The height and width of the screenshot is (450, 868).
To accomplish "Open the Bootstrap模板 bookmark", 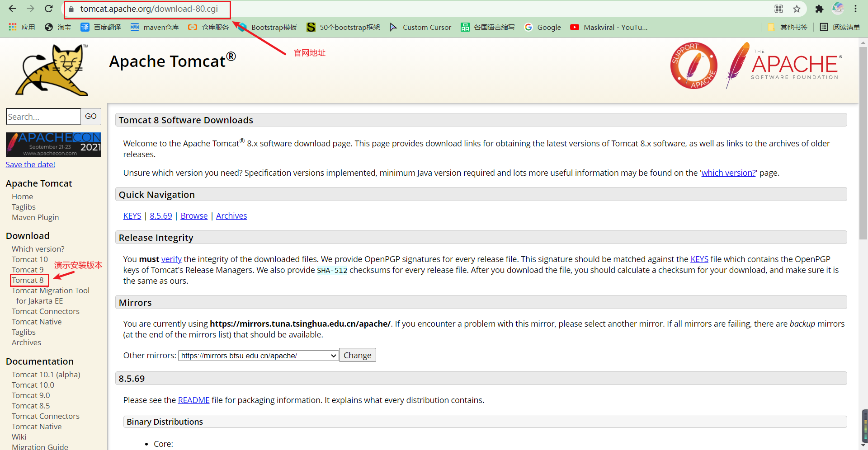I will point(268,27).
